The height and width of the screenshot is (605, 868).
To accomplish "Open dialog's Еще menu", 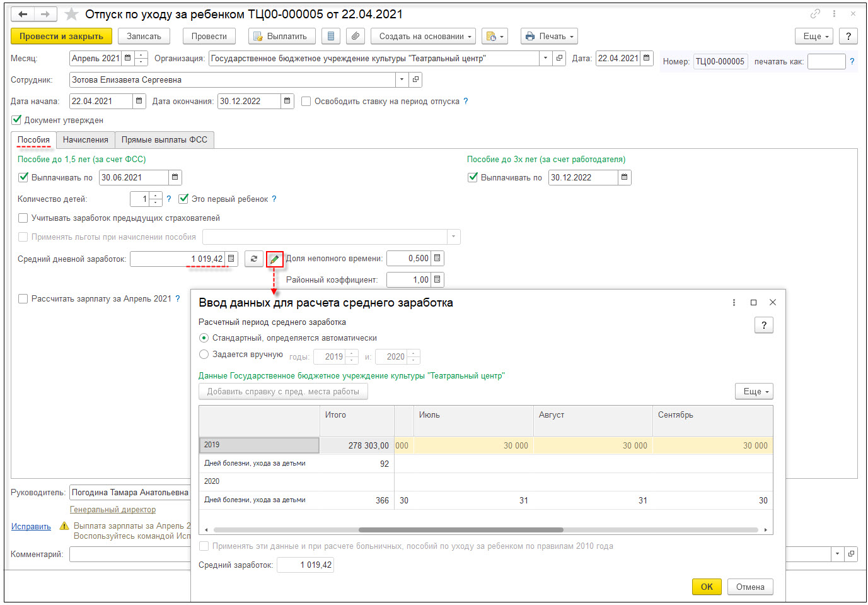I will [x=754, y=391].
